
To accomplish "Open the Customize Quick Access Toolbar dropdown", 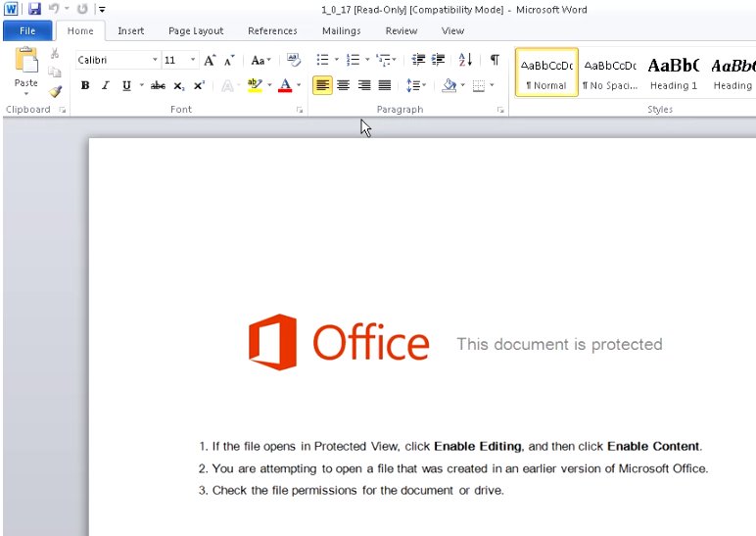I will 102,9.
